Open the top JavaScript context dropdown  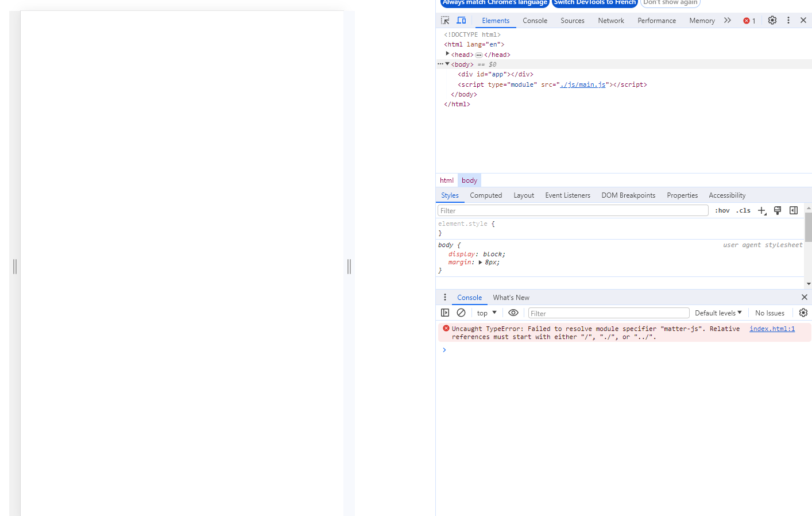click(486, 313)
